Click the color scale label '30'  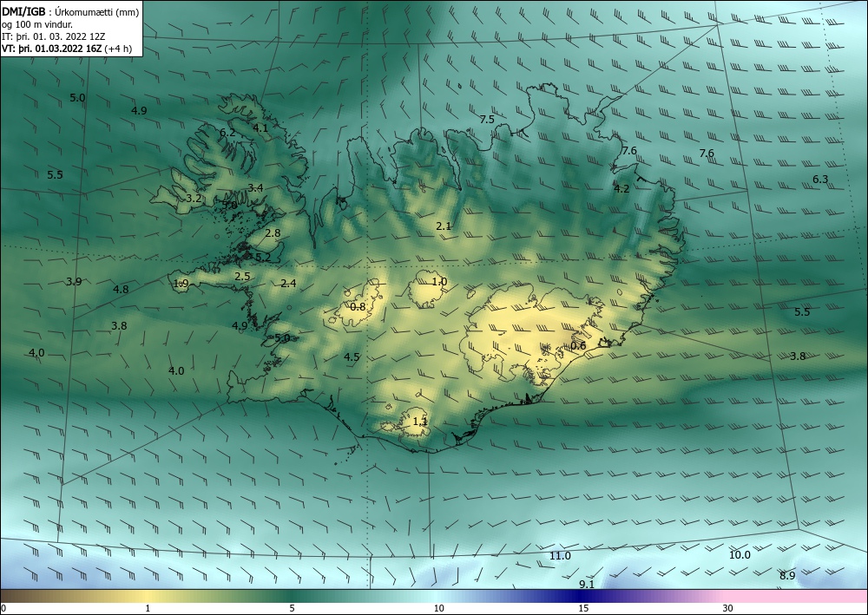(x=728, y=609)
